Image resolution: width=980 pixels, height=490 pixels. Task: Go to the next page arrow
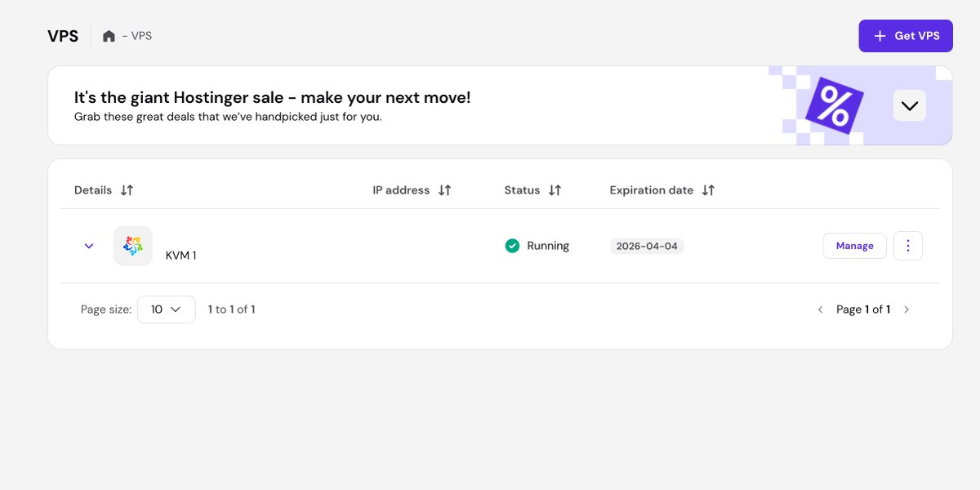point(906,310)
